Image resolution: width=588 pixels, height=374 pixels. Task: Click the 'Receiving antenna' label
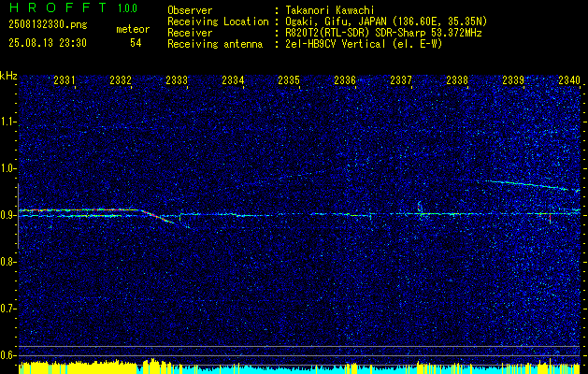[215, 44]
